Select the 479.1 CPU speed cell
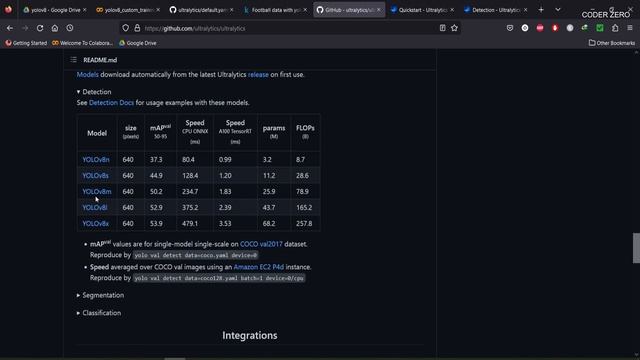Viewport: 640px width, 360px height. coord(195,224)
